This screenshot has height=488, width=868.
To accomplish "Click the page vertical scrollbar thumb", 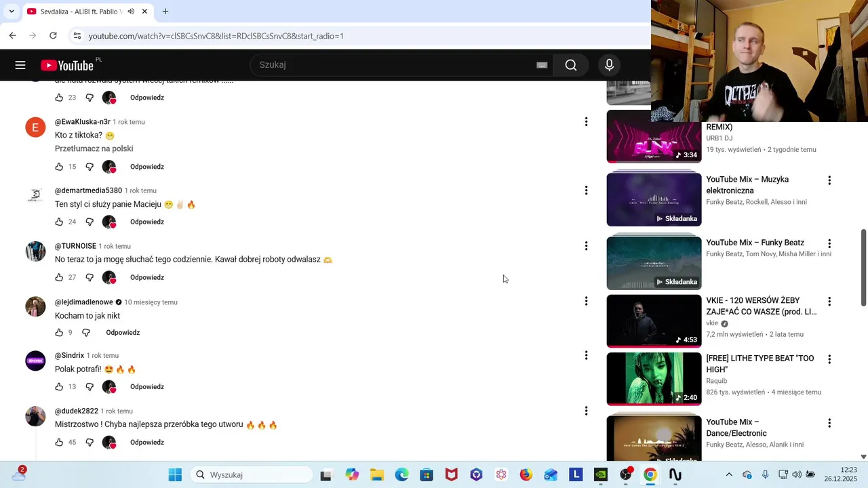I will point(863,267).
